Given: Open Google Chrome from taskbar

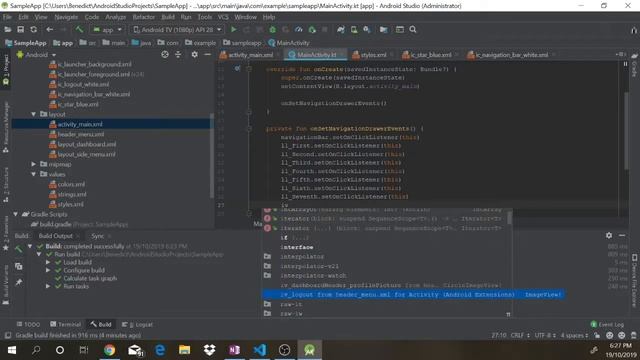Looking at the screenshot, I should pyautogui.click(x=109, y=350).
